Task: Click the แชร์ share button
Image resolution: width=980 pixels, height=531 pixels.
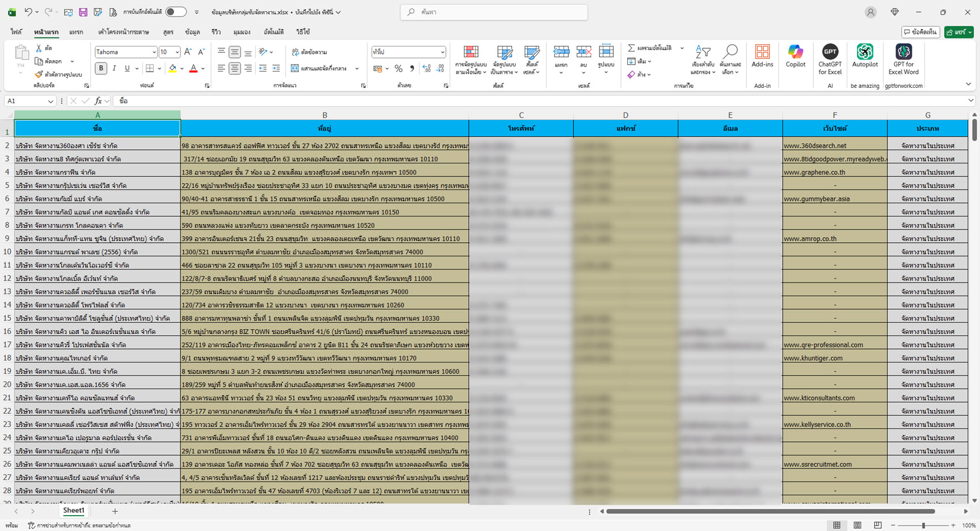Action: click(x=958, y=32)
